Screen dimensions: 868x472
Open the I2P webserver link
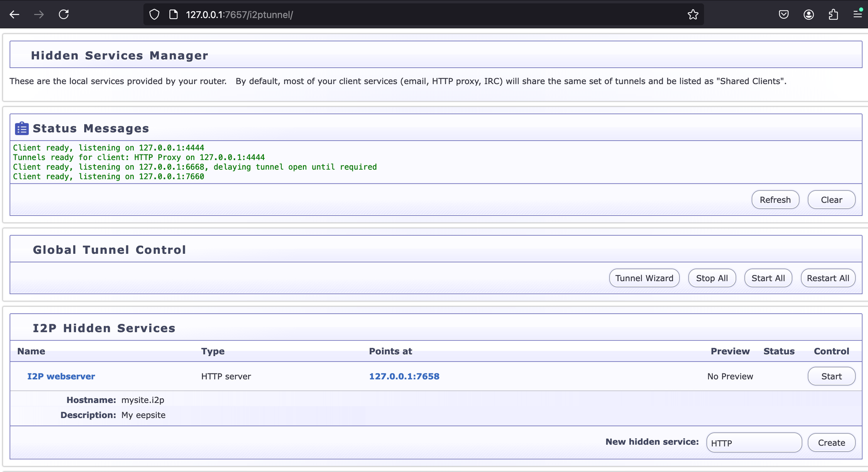click(61, 376)
